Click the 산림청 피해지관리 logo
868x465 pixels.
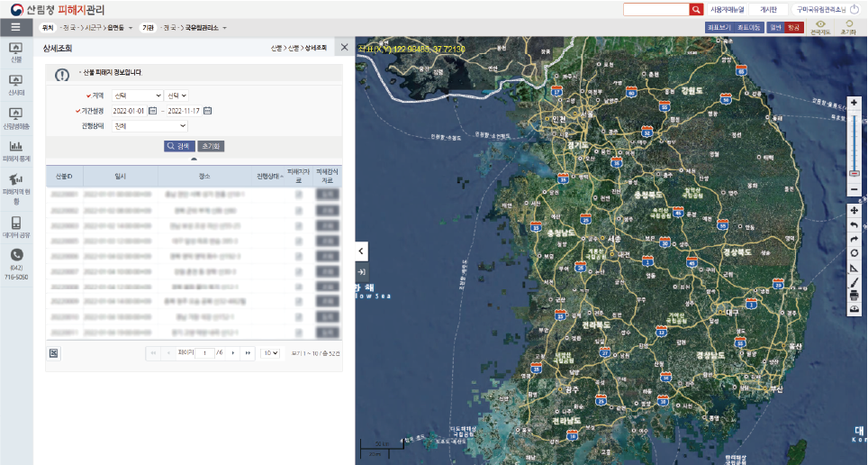58,9
